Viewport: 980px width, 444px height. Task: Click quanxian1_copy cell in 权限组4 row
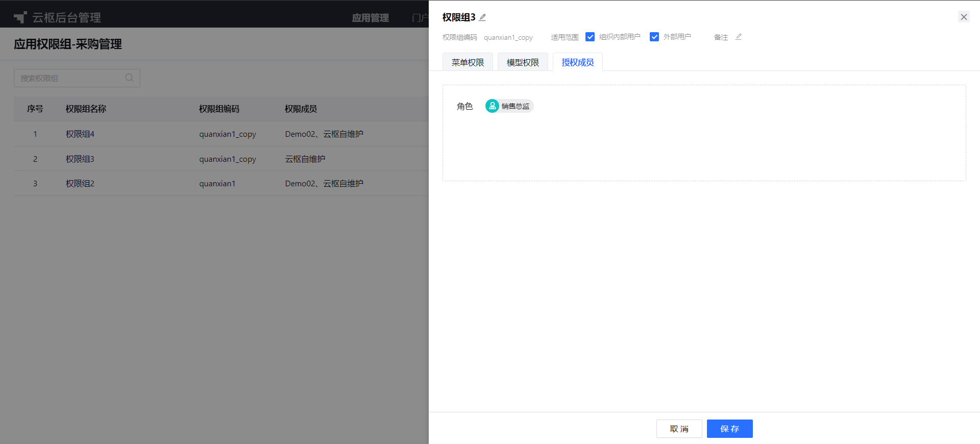point(228,134)
